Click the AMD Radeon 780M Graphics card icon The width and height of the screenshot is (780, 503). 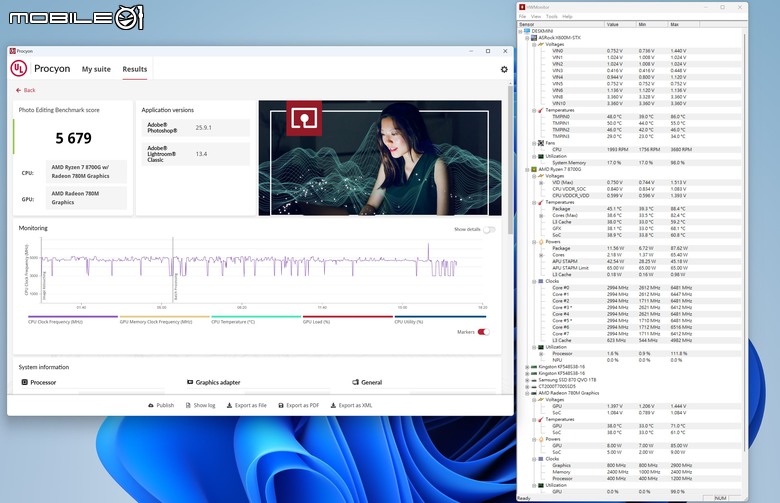tap(534, 393)
